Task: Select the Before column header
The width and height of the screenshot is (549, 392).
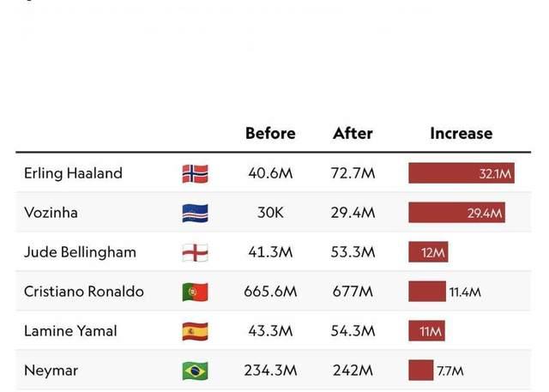Action: pos(270,133)
